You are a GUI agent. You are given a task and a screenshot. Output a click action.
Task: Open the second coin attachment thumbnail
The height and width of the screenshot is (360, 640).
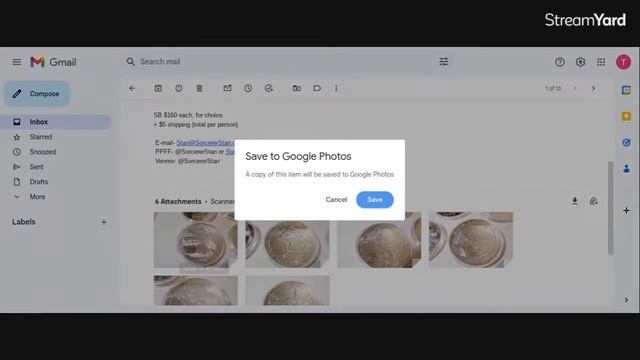[x=287, y=244]
